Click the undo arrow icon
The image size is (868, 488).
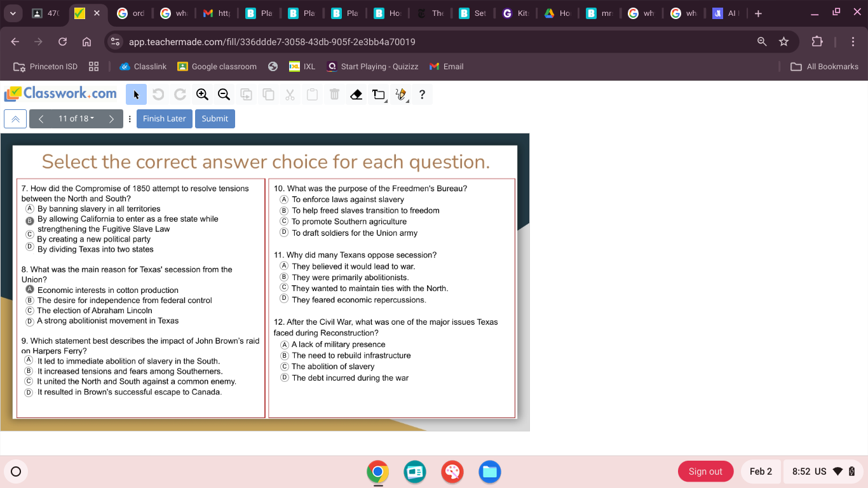click(158, 95)
